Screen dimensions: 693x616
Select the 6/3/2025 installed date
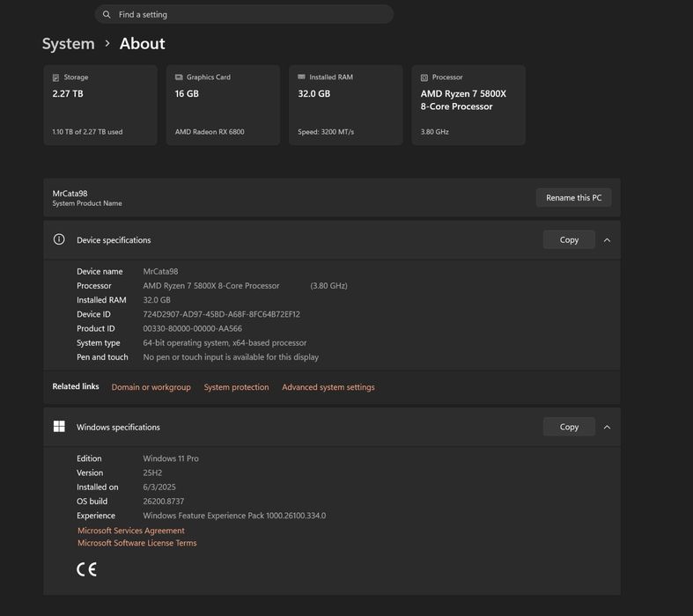(159, 487)
